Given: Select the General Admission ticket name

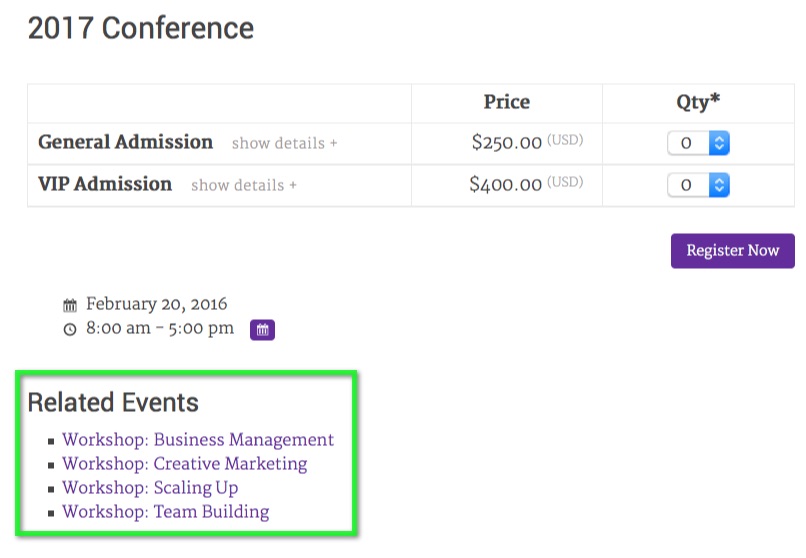Looking at the screenshot, I should tap(126, 142).
